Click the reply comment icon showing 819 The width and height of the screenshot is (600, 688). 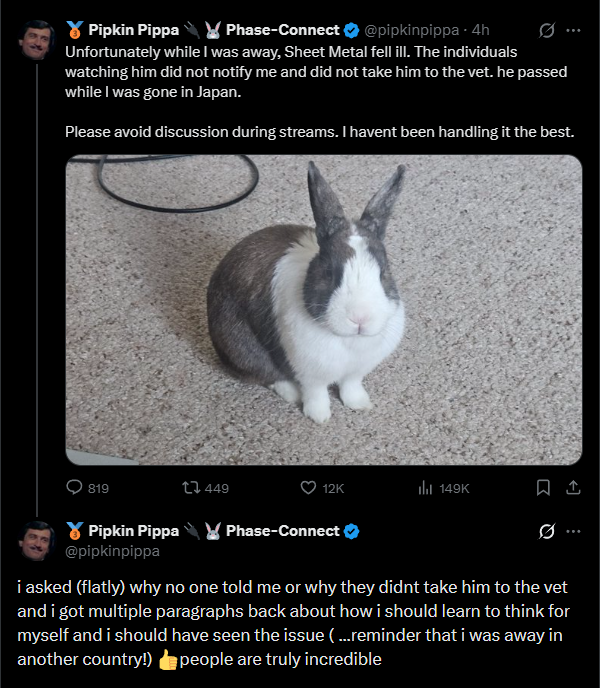coord(74,487)
